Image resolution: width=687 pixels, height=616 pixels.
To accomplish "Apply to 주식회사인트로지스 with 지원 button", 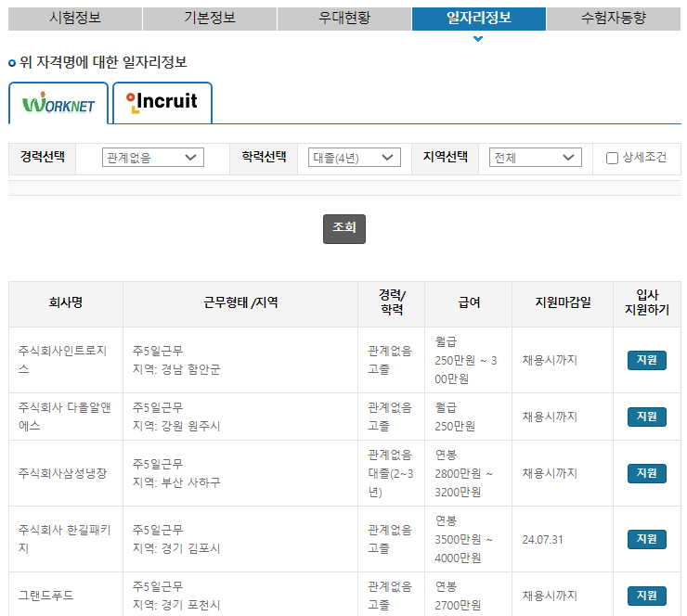I will [647, 360].
